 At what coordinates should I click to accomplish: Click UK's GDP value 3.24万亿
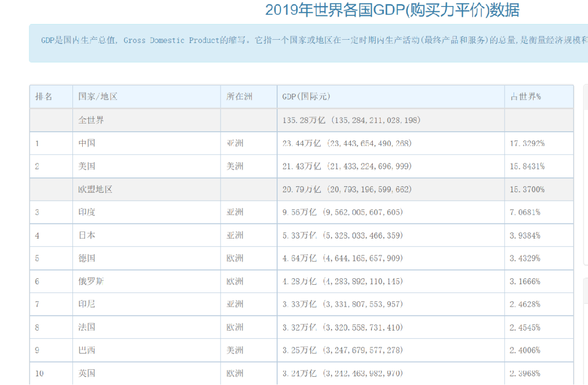[x=342, y=374]
